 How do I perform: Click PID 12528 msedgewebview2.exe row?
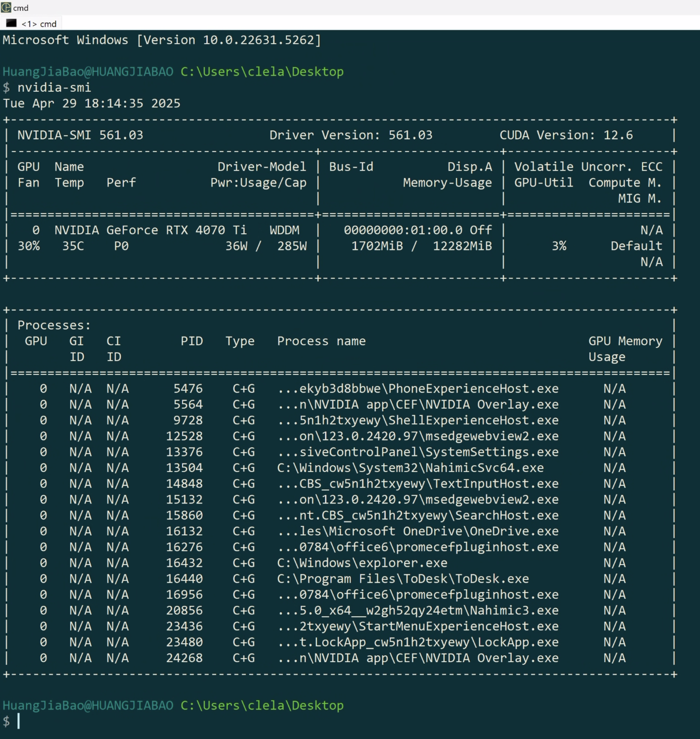tap(340, 436)
